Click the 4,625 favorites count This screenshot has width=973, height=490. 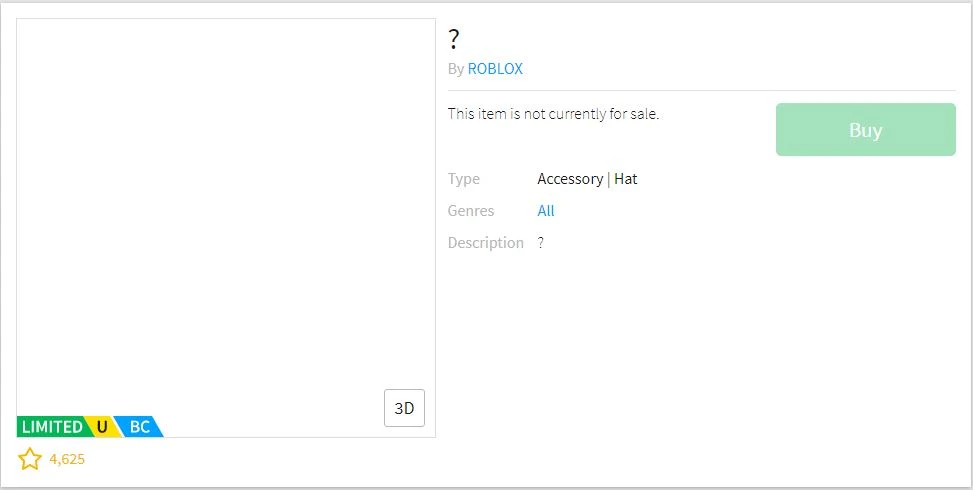coord(67,460)
